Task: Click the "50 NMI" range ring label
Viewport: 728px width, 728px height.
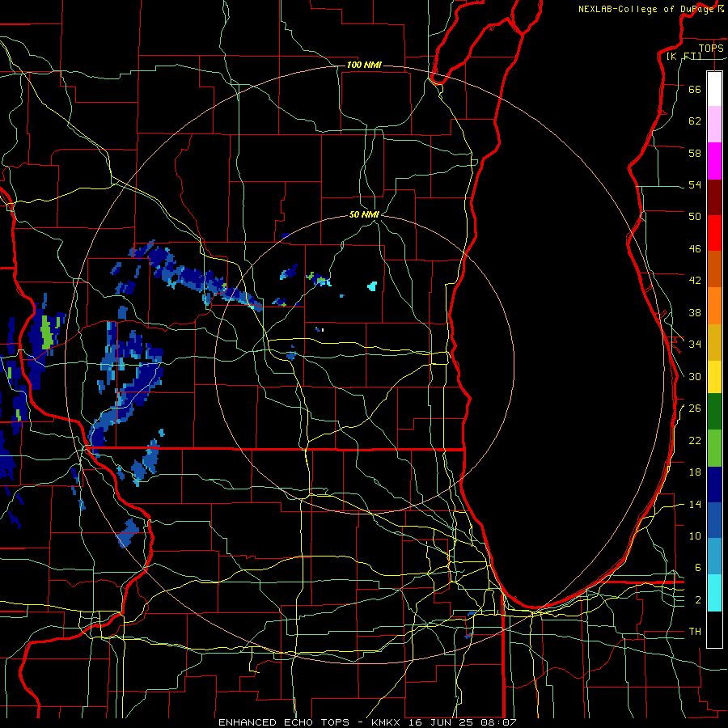Action: (x=364, y=214)
